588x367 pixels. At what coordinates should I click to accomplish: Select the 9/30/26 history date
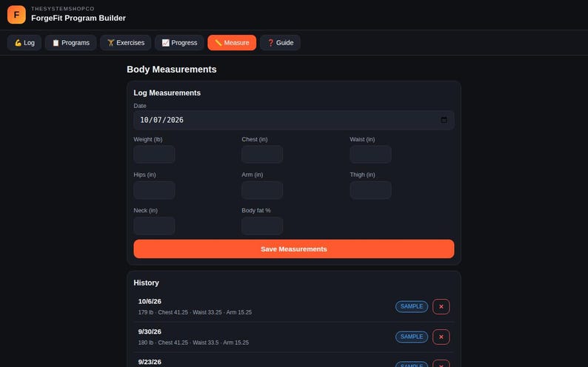tap(150, 331)
